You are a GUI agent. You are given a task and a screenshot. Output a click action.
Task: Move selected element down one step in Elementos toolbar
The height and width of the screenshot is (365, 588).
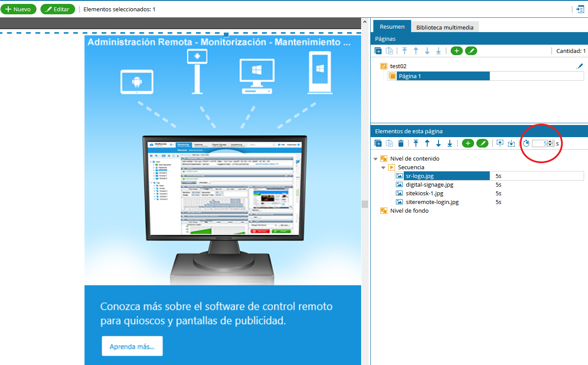[x=439, y=143]
